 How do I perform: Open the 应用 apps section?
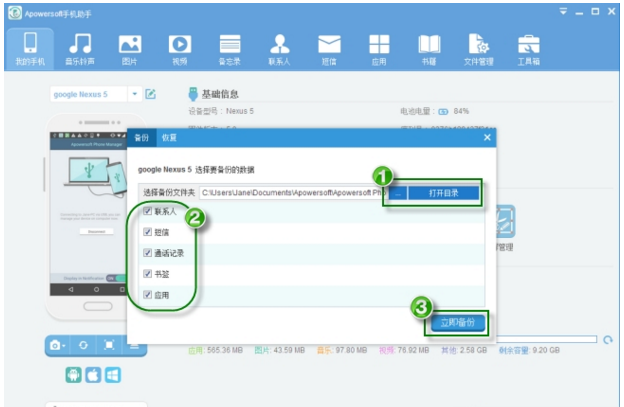tap(379, 49)
